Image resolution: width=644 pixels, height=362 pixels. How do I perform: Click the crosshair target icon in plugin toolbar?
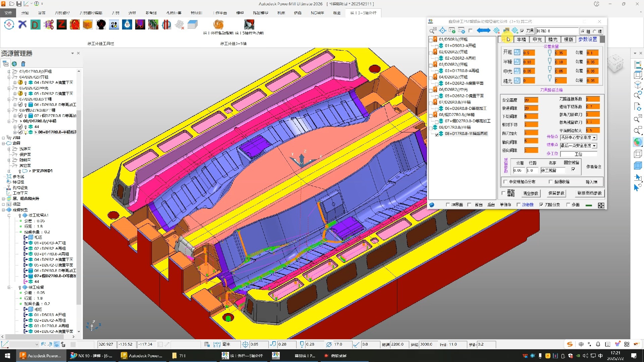(x=443, y=31)
